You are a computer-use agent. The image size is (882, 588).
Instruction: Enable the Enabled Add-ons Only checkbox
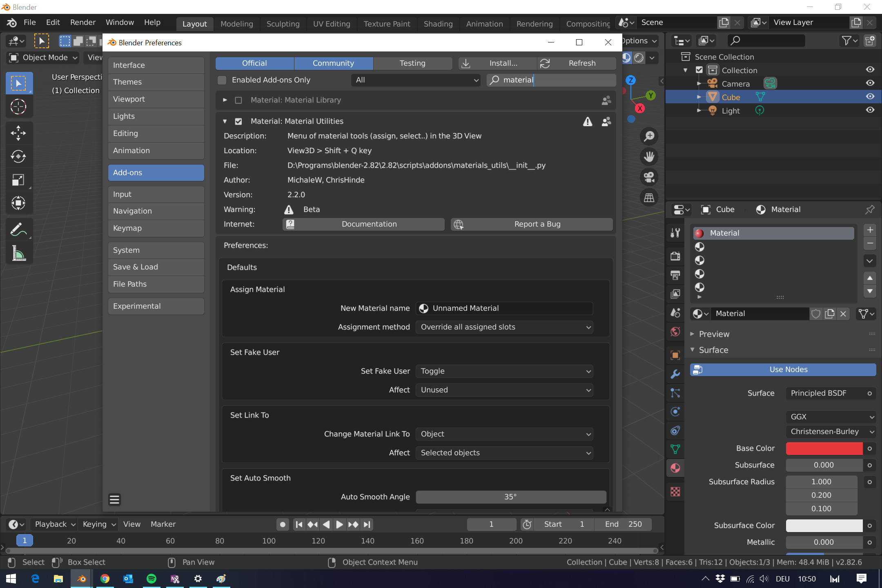(222, 80)
